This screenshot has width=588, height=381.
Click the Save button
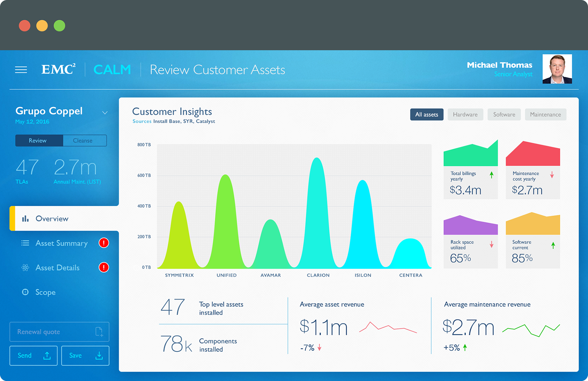click(85, 356)
